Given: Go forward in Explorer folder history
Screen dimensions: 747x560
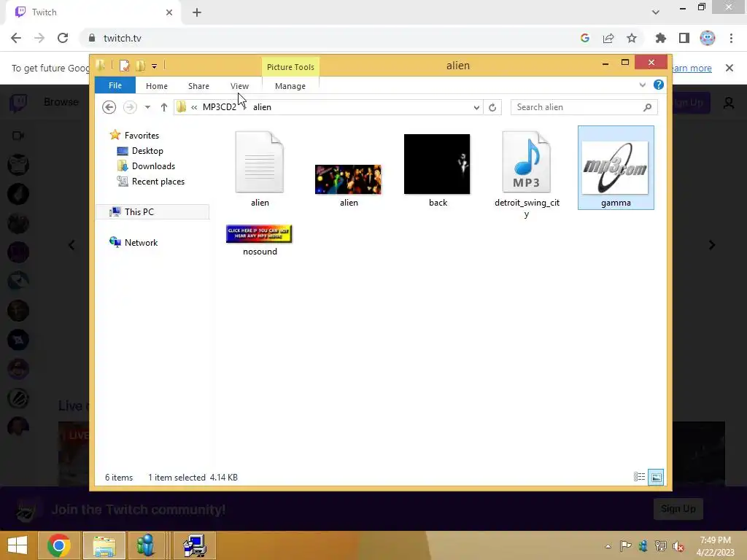Looking at the screenshot, I should tap(130, 107).
